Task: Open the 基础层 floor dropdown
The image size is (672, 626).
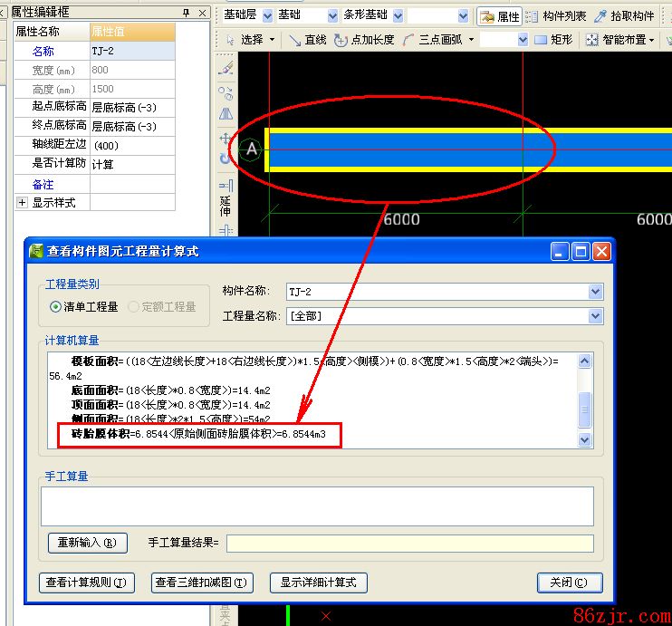Action: 266,16
